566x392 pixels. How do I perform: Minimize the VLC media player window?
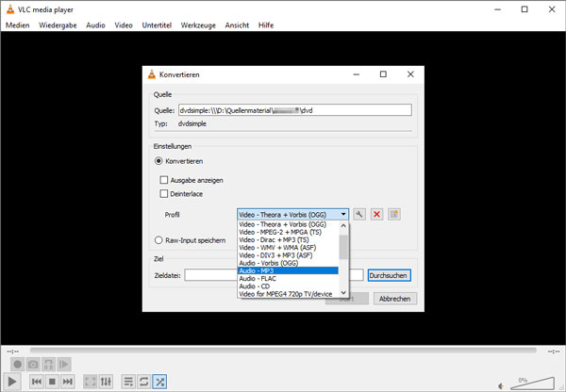pos(497,9)
